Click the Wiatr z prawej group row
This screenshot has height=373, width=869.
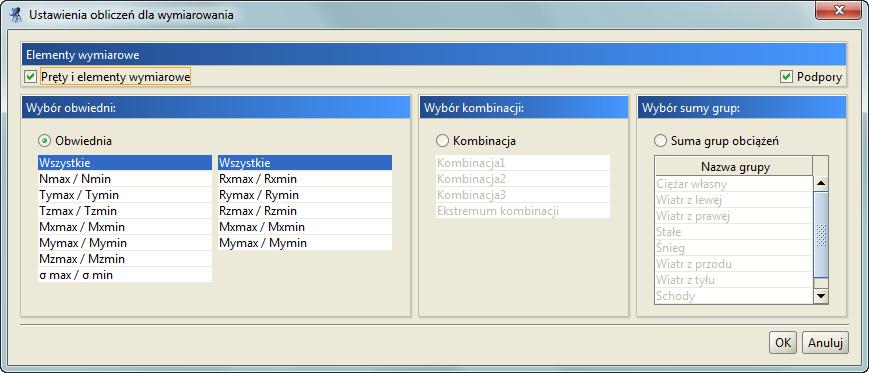[734, 216]
